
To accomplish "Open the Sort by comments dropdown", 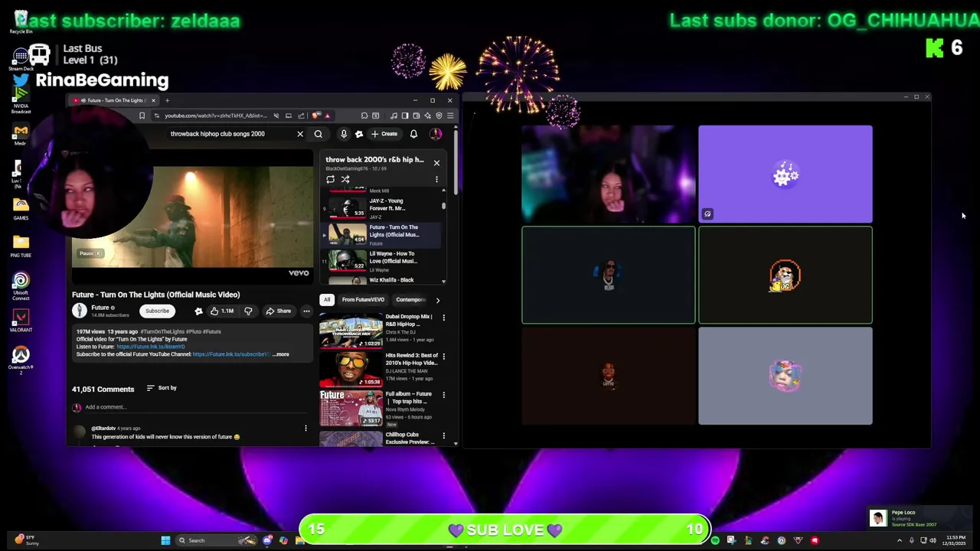I will [162, 388].
